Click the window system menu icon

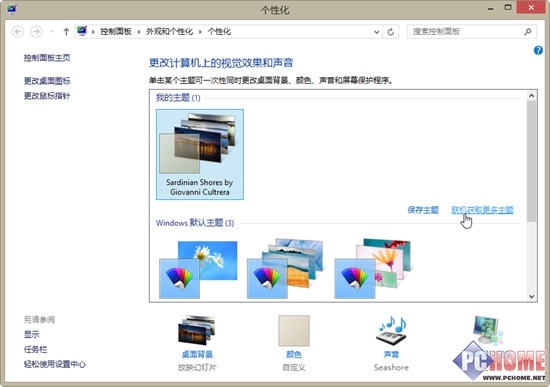click(x=11, y=8)
